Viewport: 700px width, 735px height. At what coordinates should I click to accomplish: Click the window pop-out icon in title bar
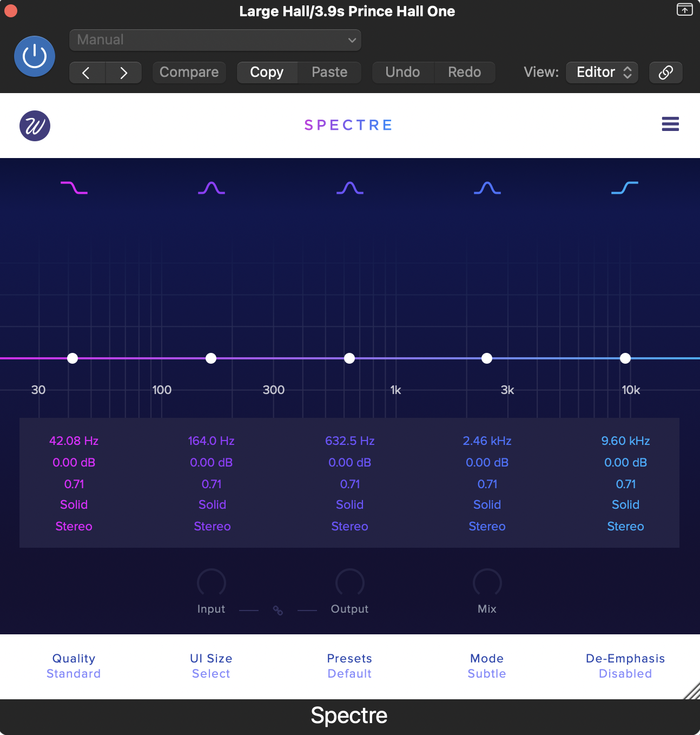pos(684,10)
